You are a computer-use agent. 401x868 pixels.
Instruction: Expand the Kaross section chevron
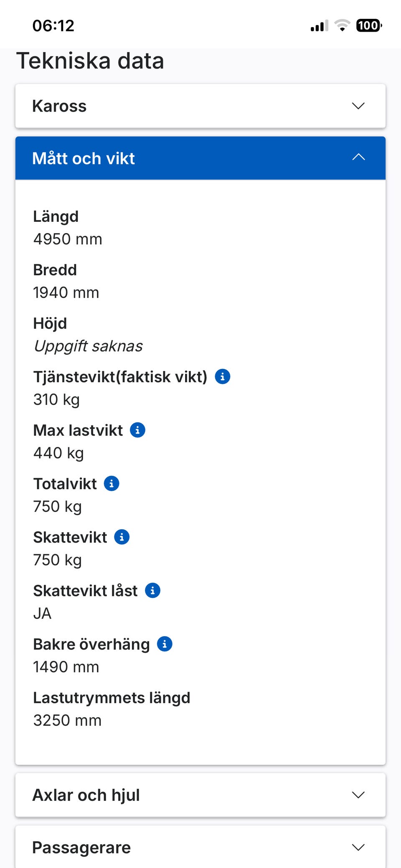pos(358,106)
